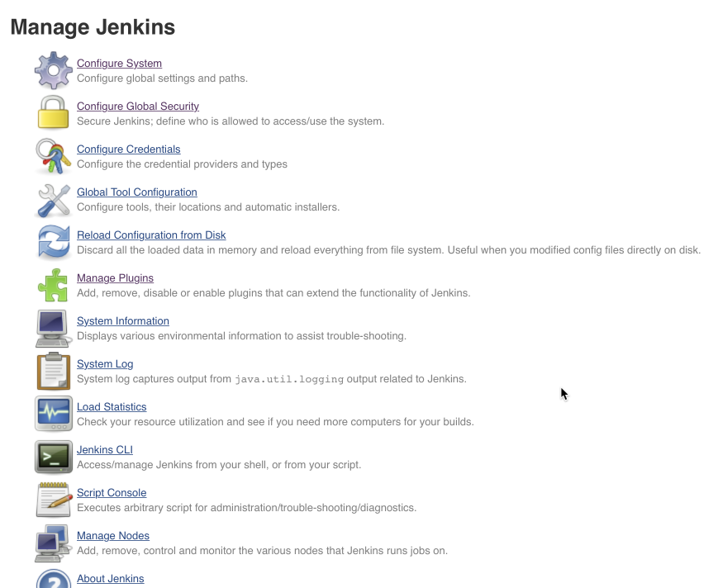Click the gear icon for Configure System
Viewport: 718px width, 588px height.
pos(53,70)
